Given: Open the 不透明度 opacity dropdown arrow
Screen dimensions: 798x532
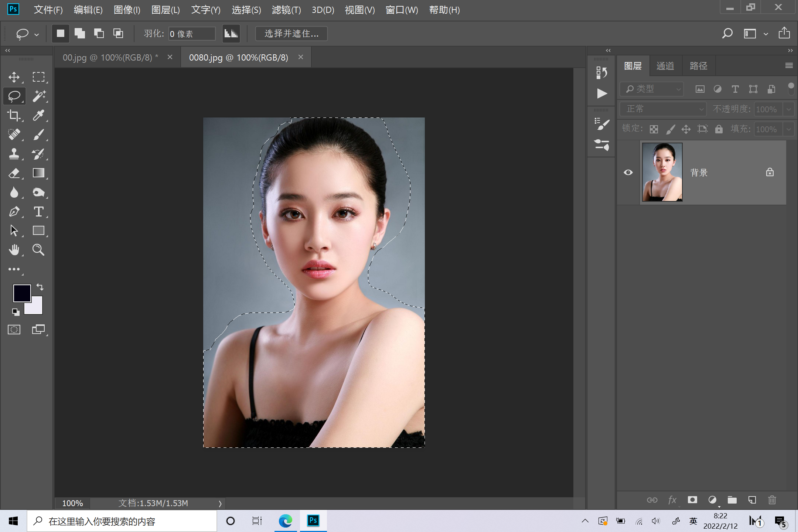Looking at the screenshot, I should tap(788, 109).
